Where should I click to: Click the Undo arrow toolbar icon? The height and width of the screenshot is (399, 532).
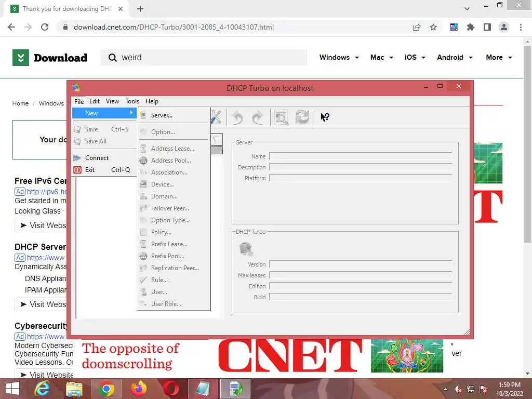(237, 117)
